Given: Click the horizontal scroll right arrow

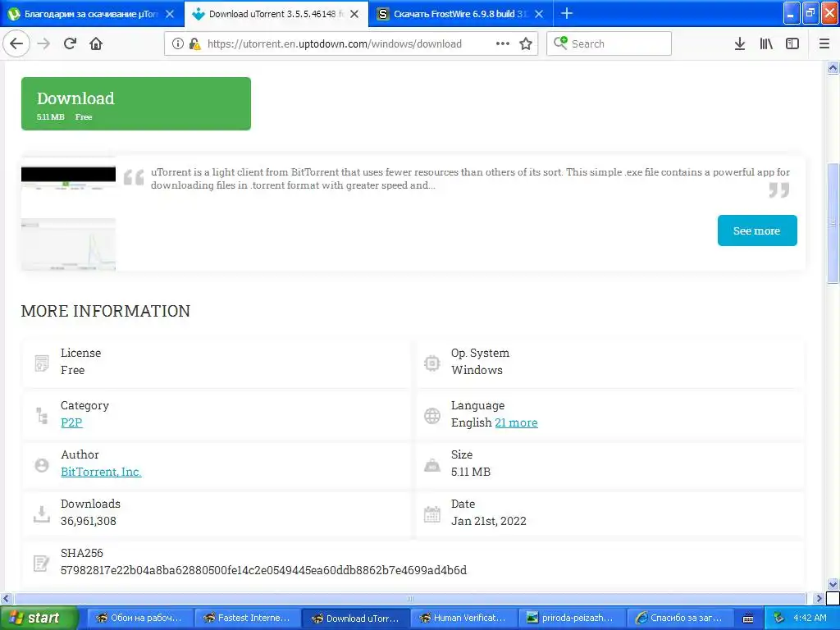Looking at the screenshot, I should [x=818, y=598].
